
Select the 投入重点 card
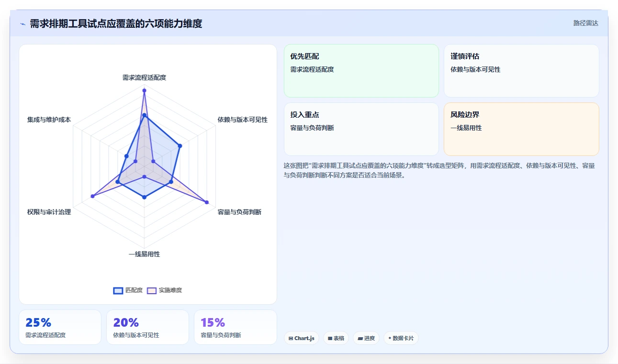(361, 129)
